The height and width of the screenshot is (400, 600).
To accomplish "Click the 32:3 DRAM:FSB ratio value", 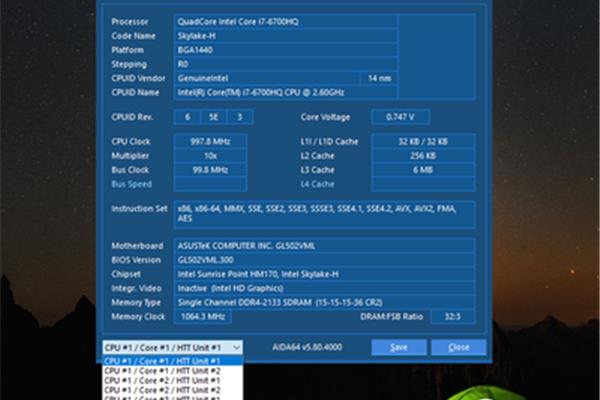I will coord(453,317).
